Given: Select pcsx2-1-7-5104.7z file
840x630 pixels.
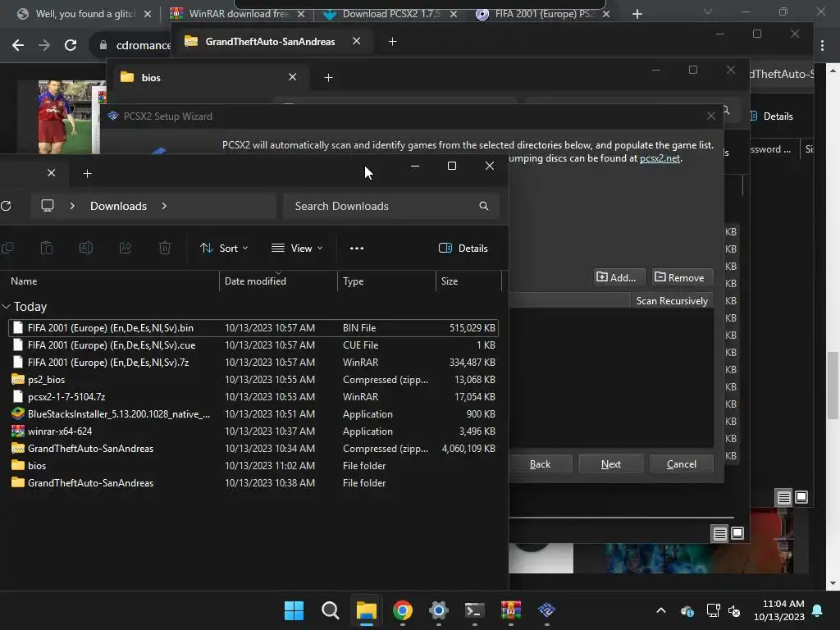Looking at the screenshot, I should 253,396.
